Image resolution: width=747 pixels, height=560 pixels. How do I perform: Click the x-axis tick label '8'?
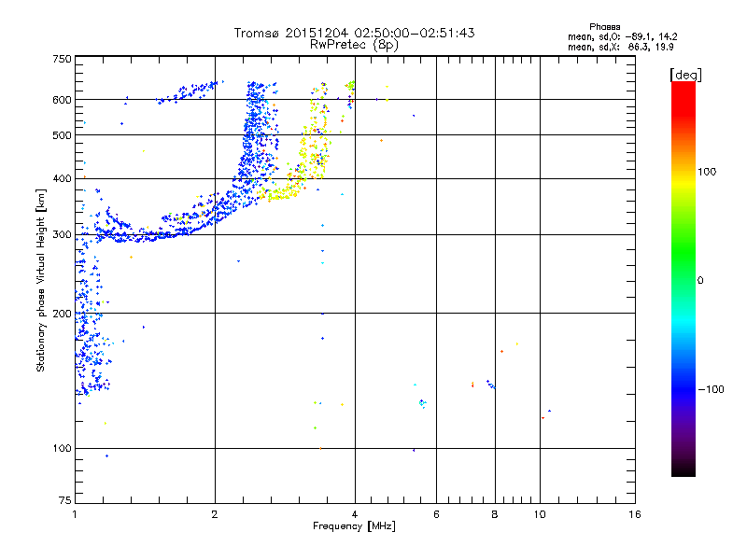tap(495, 514)
